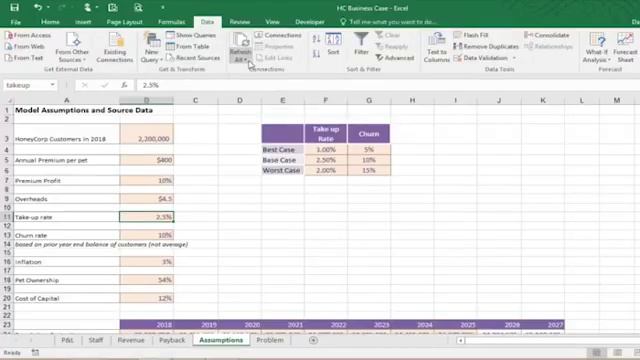The height and width of the screenshot is (360, 640).
Task: Open the Developer ribbon tab
Action: pos(310,22)
